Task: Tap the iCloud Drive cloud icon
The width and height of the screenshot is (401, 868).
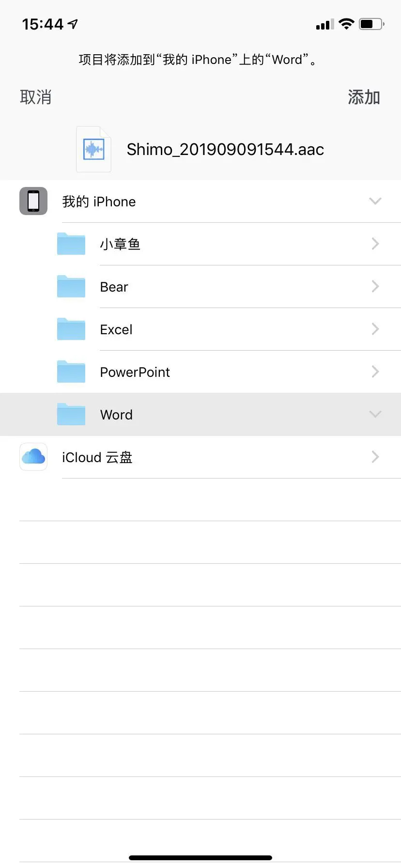Action: pyautogui.click(x=33, y=457)
